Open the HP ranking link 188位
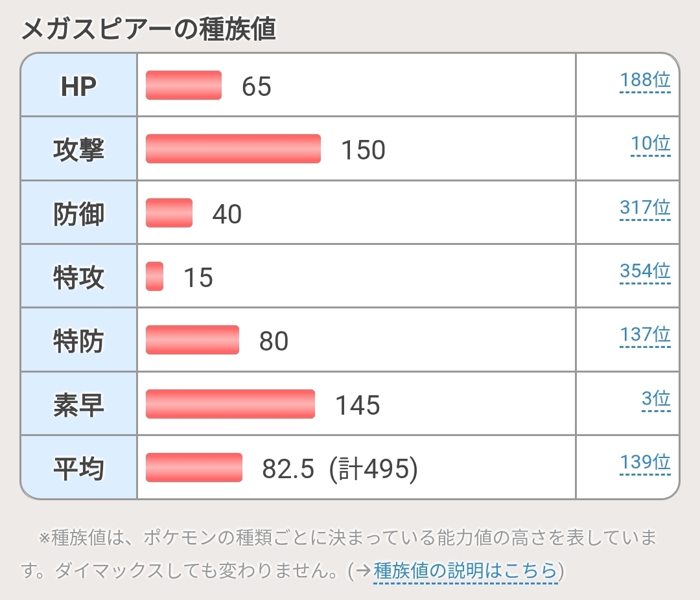This screenshot has width=700, height=600. tap(644, 82)
